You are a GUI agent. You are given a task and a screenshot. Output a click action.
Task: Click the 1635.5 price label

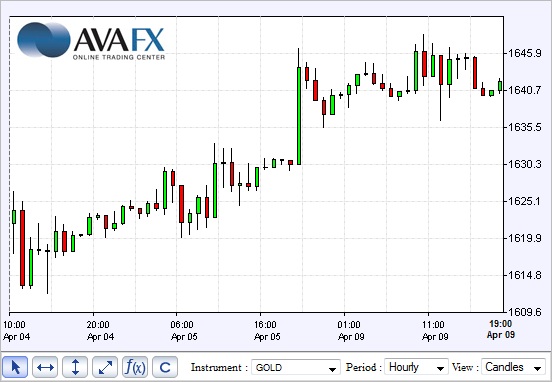pyautogui.click(x=524, y=127)
